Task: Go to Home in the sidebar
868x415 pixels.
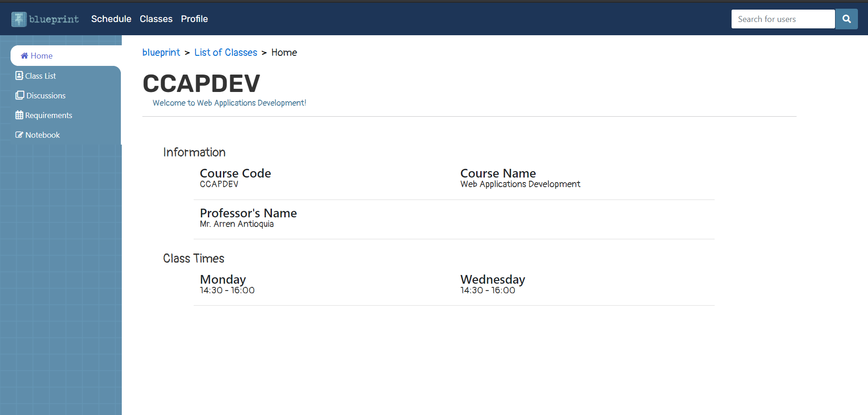Action: tap(66, 56)
